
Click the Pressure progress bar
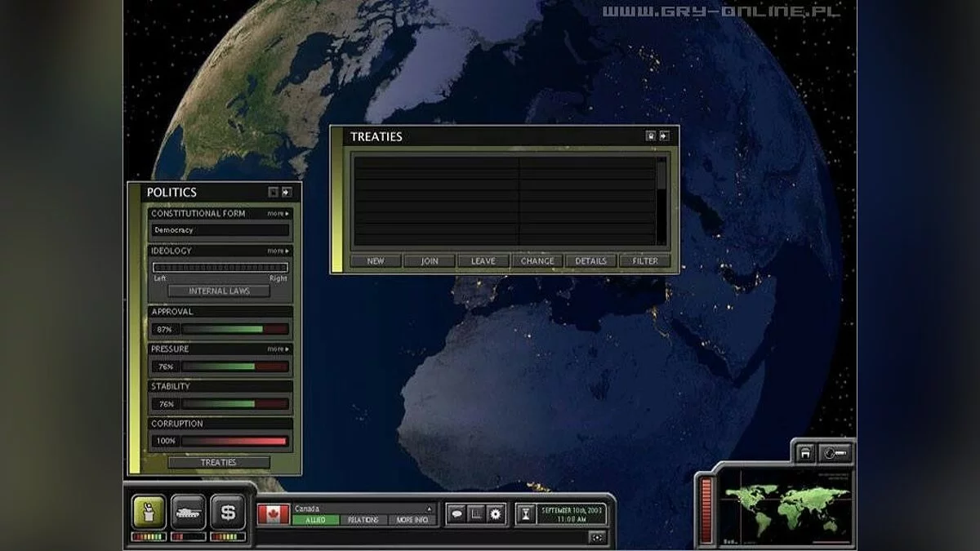pyautogui.click(x=235, y=367)
